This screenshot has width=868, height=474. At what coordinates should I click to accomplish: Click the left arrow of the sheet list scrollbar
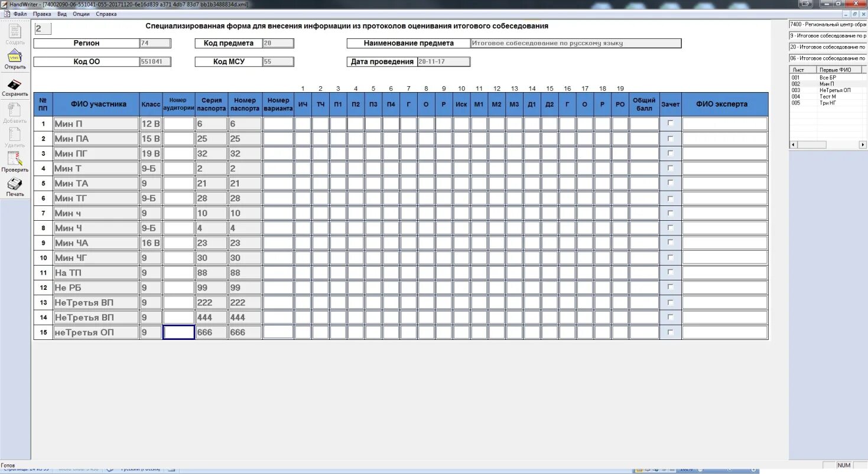point(793,145)
